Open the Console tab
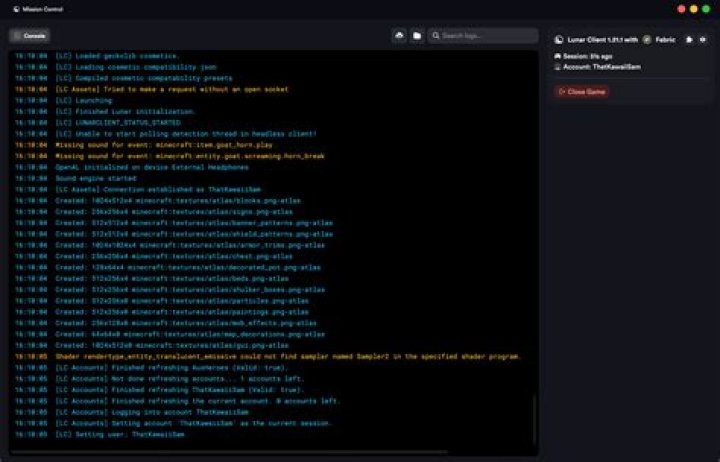 click(29, 35)
